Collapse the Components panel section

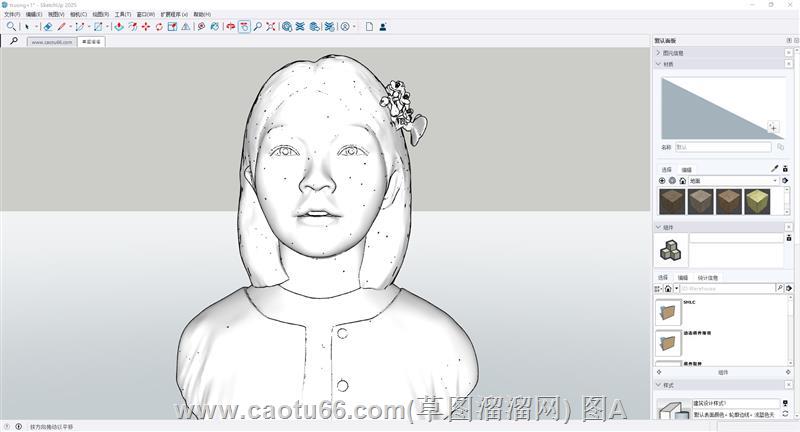[658, 227]
